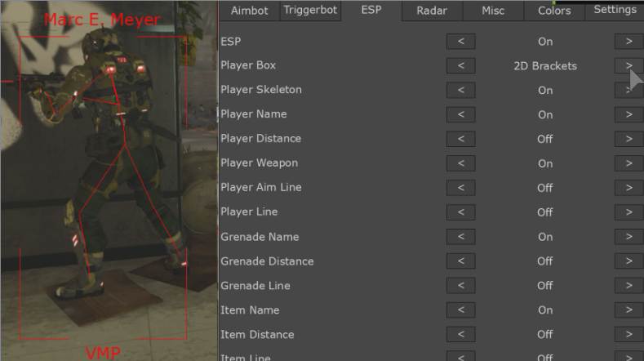Select the ESP tab

click(371, 11)
